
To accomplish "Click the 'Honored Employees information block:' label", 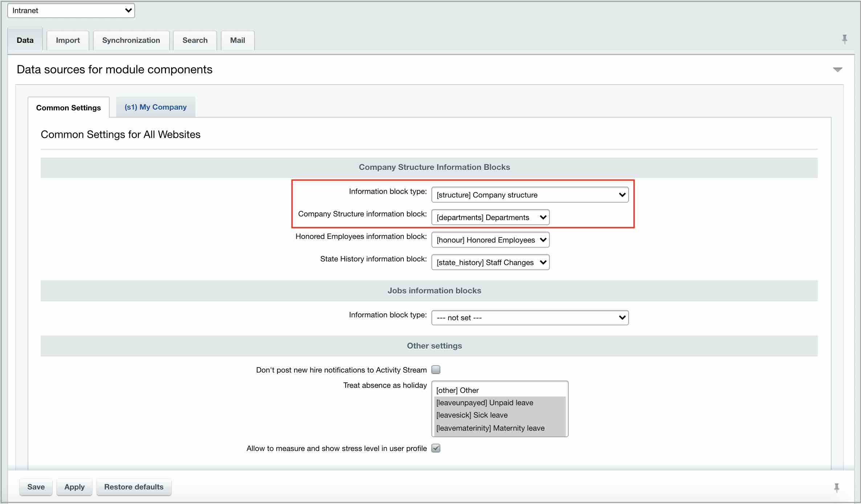I will (x=361, y=236).
